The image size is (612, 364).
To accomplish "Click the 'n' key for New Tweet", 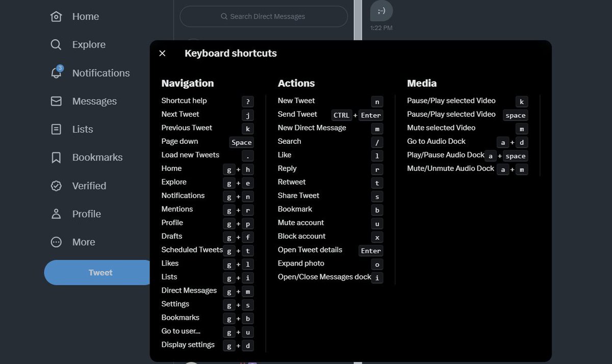I will click(377, 101).
